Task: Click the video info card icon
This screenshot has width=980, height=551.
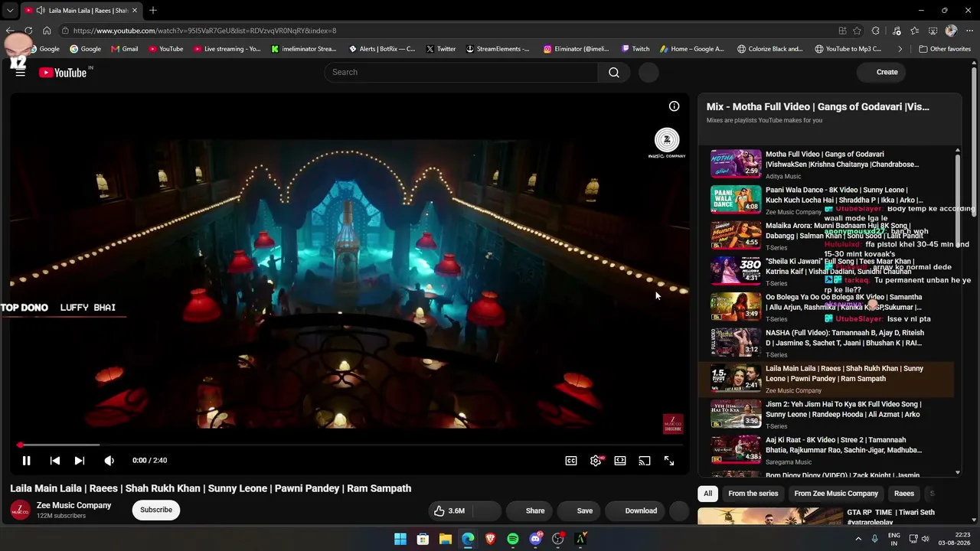Action: click(x=674, y=106)
